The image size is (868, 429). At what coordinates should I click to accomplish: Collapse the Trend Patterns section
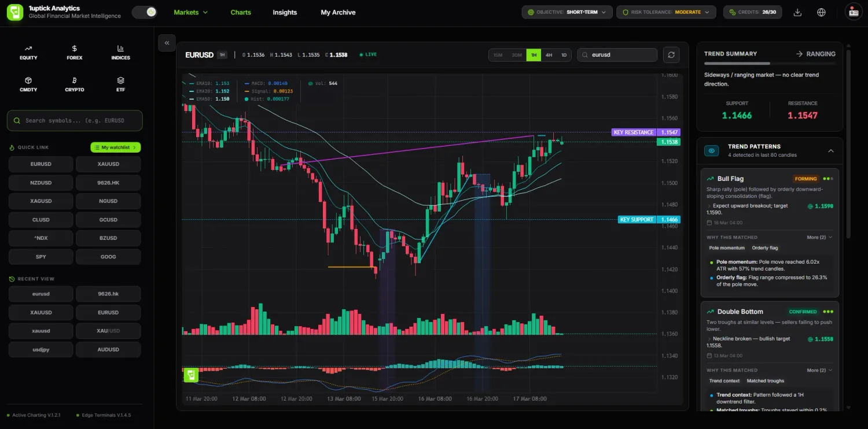(x=831, y=151)
